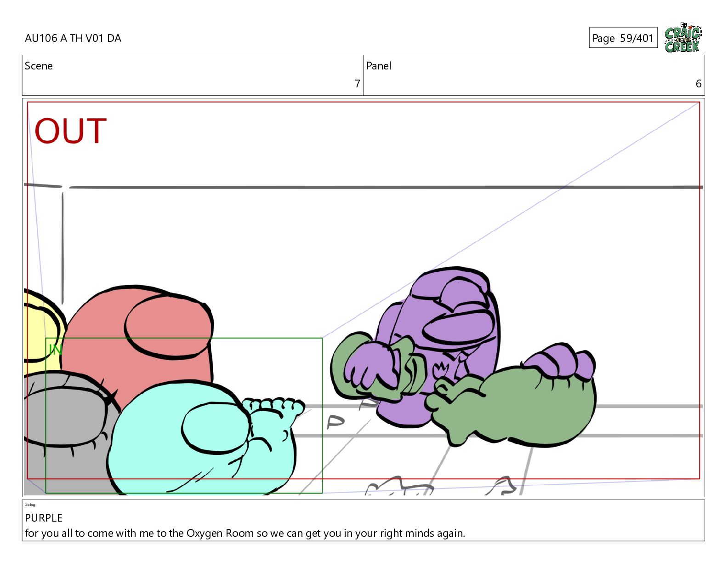Click the small Dialog heading
The image size is (728, 563).
[30, 505]
